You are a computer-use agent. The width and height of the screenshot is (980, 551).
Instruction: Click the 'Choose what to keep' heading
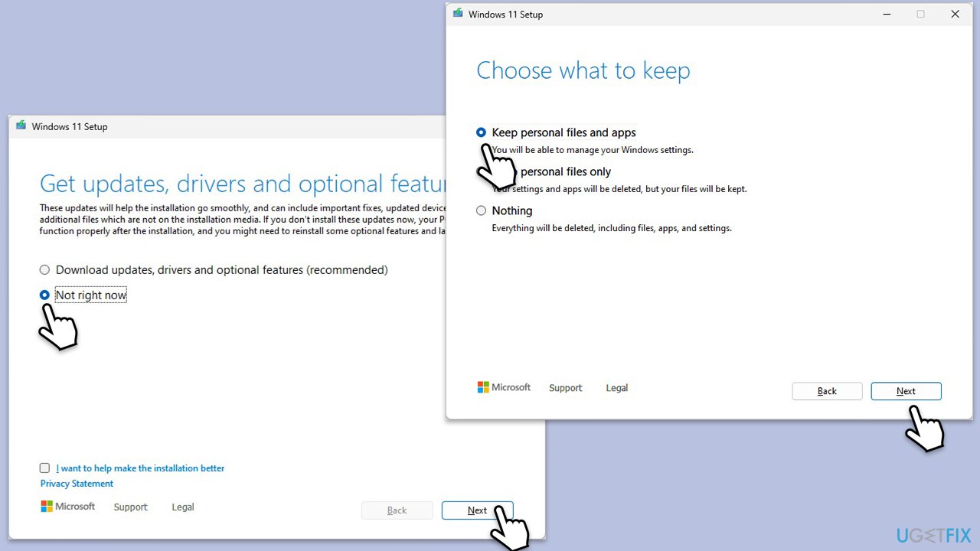click(583, 70)
